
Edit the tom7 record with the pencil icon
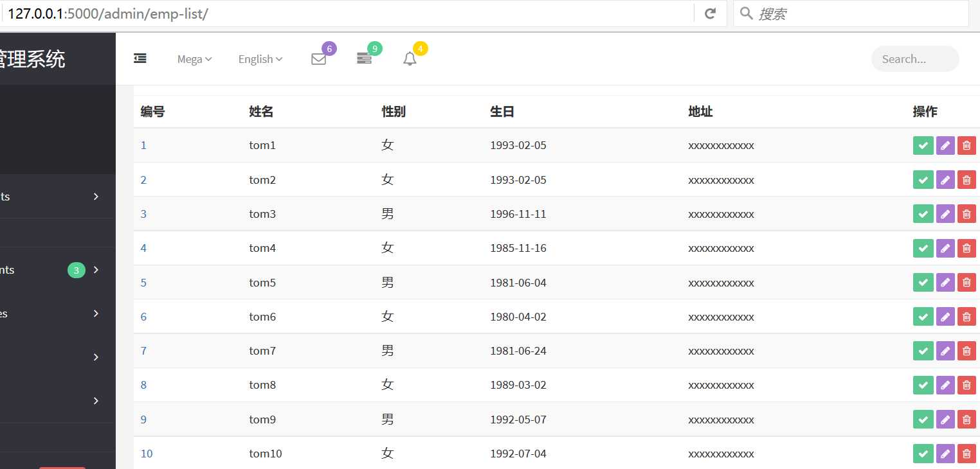point(945,351)
